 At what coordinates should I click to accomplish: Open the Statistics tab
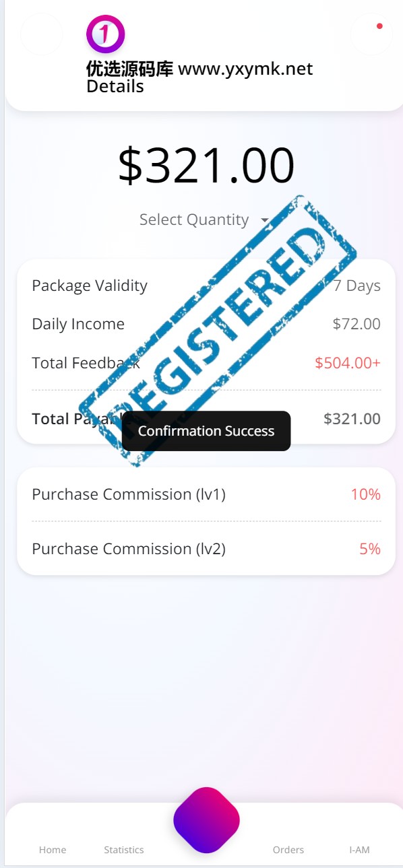(x=124, y=850)
